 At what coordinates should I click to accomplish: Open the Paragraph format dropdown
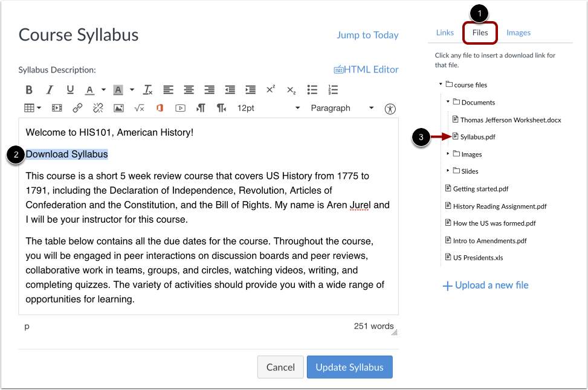[x=342, y=108]
